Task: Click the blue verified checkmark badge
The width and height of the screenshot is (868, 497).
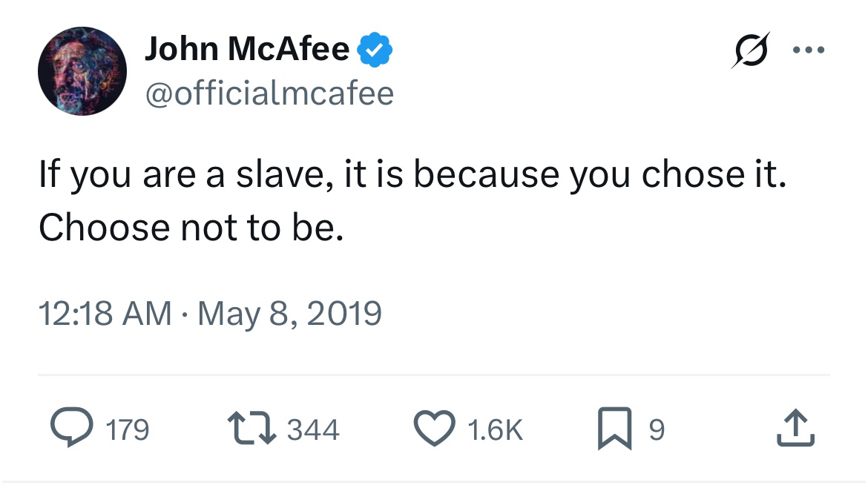Action: 375,50
